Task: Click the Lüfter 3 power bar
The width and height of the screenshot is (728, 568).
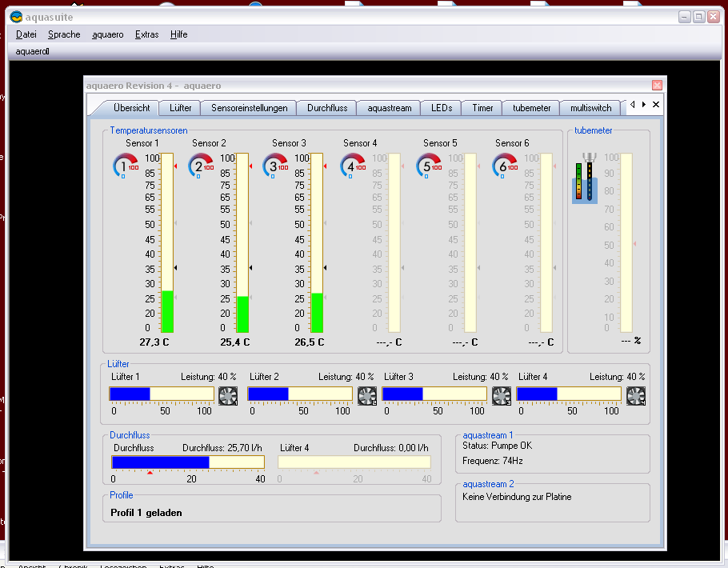Action: 434,394
